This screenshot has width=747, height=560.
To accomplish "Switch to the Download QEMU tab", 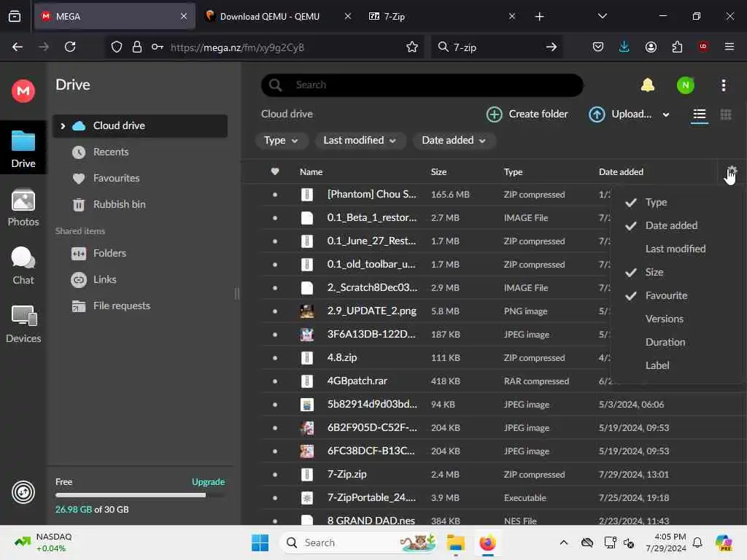I will 278,16.
